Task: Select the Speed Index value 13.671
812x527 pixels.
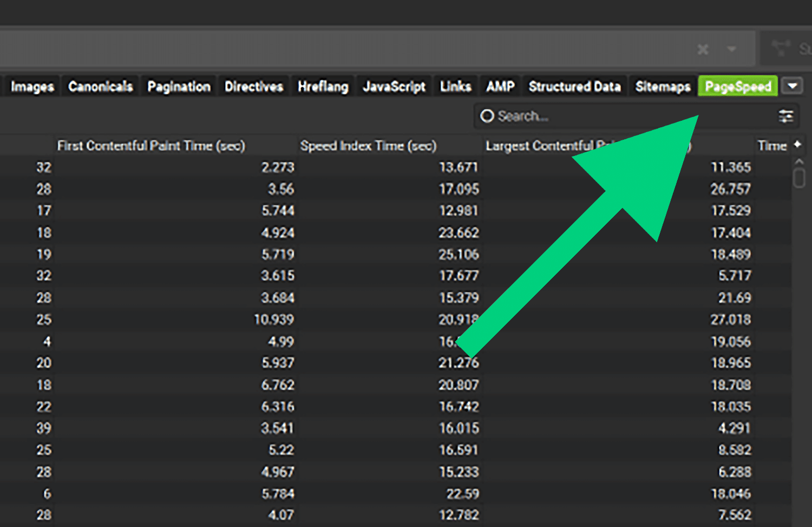Action: pos(459,167)
